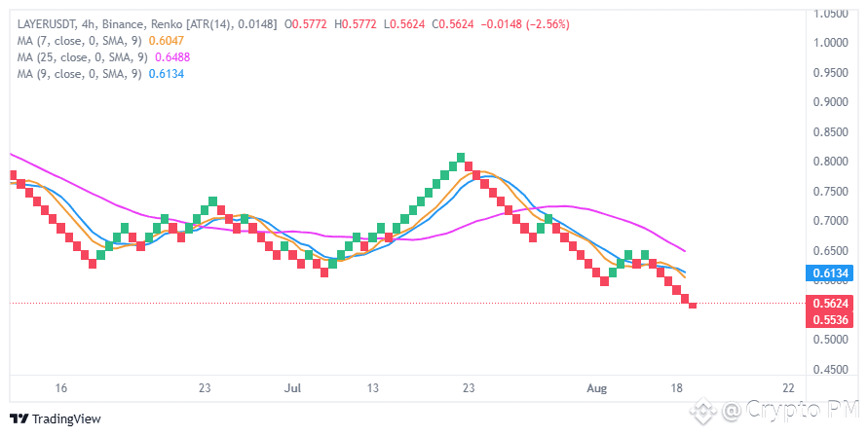Click the orange 0.6047 MA value
Image resolution: width=868 pixels, height=436 pixels.
[x=167, y=41]
